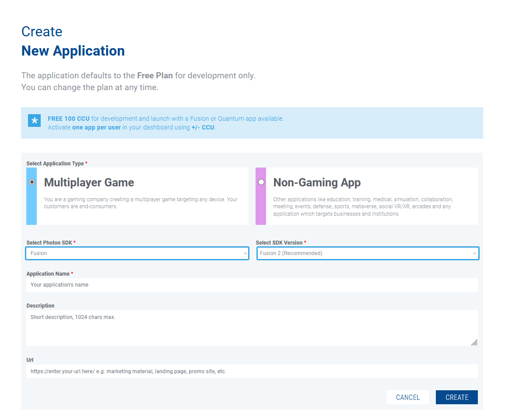Select the Non-Gaming App radio button
The image size is (512, 420).
pyautogui.click(x=261, y=182)
